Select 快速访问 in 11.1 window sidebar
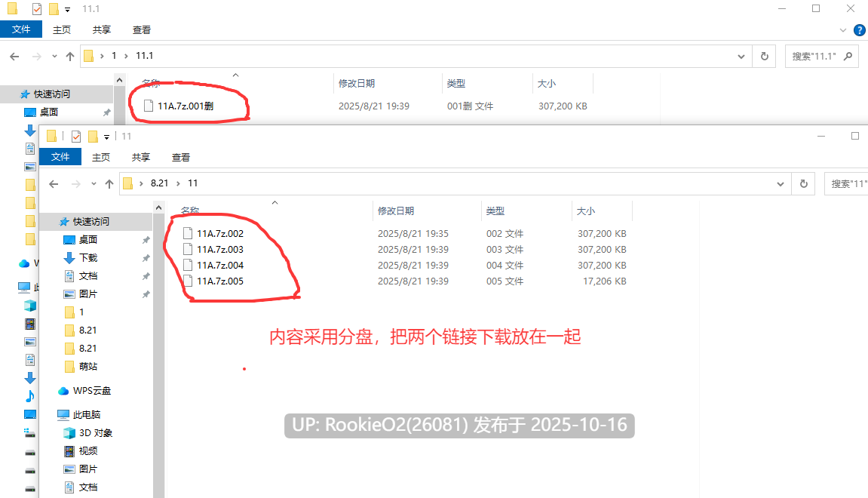The image size is (868, 498). coord(52,94)
